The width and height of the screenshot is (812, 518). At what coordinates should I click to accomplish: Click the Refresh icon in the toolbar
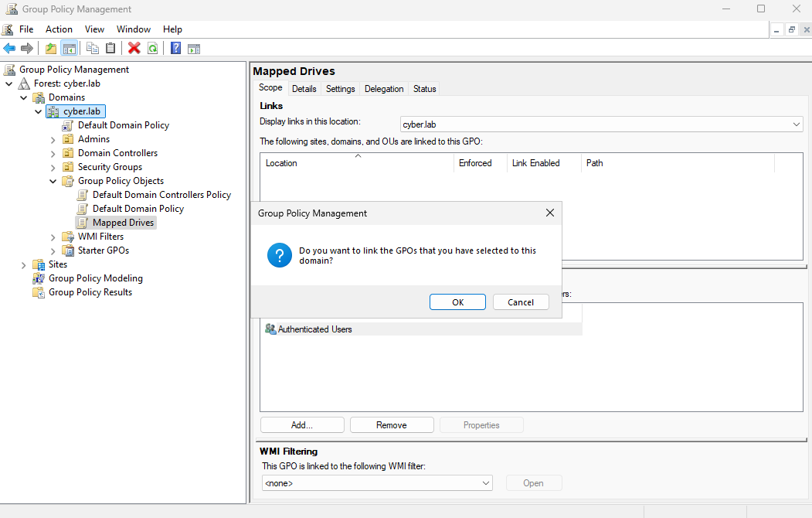tap(153, 49)
